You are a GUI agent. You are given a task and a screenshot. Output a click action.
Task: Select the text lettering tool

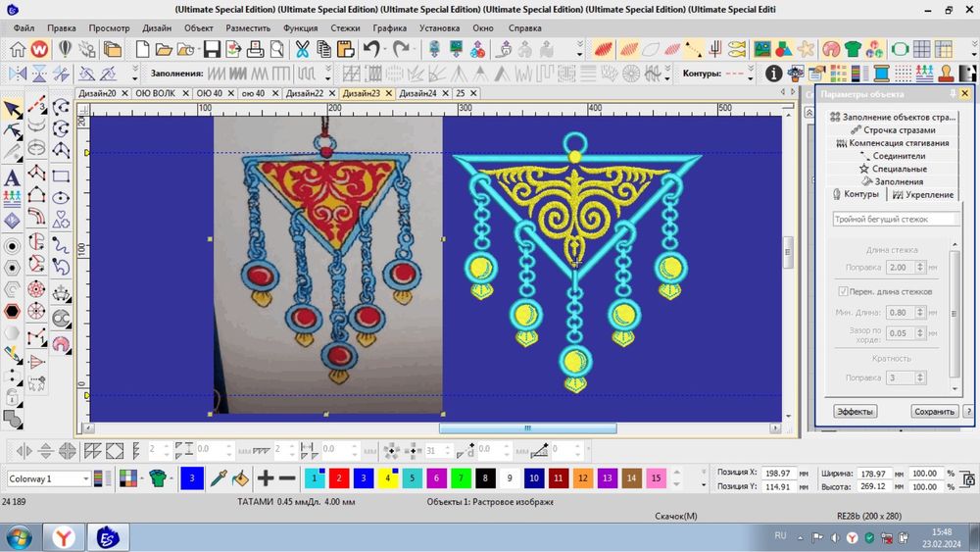13,177
